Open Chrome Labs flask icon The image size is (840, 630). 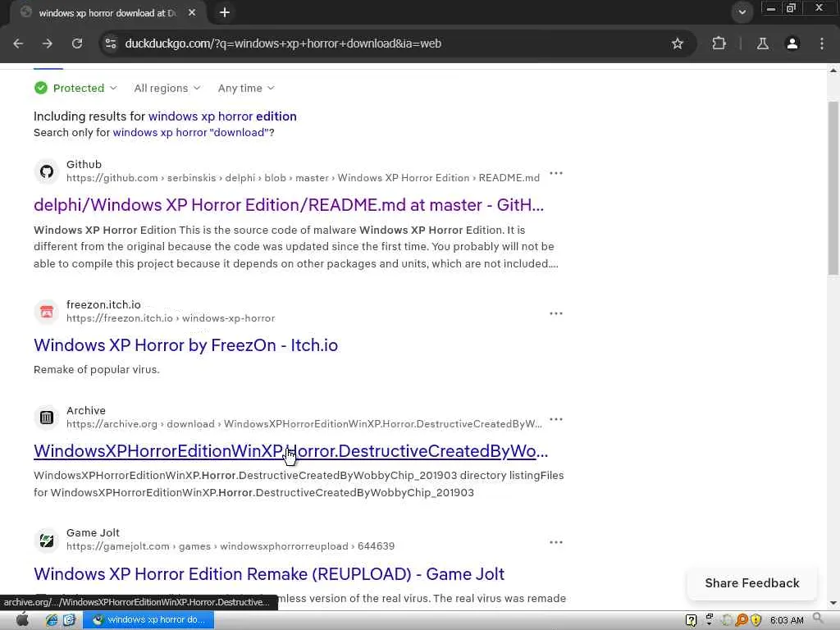point(763,43)
